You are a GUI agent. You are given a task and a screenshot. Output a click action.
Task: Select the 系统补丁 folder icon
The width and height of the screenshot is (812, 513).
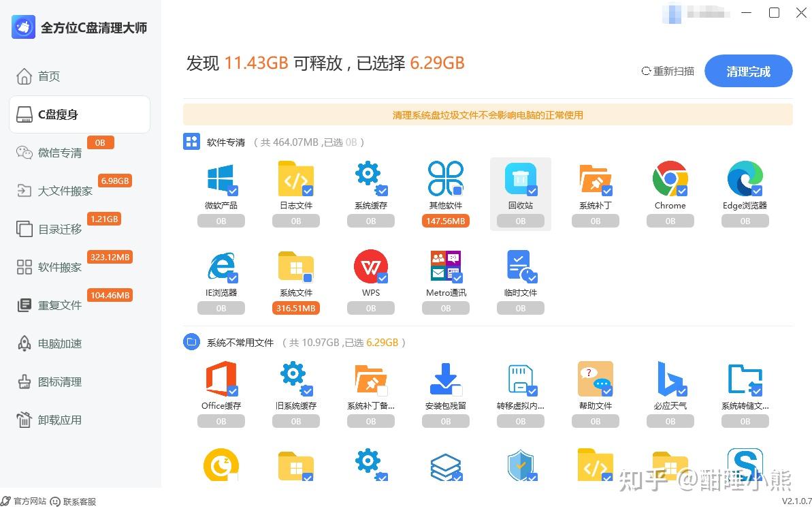pyautogui.click(x=596, y=179)
